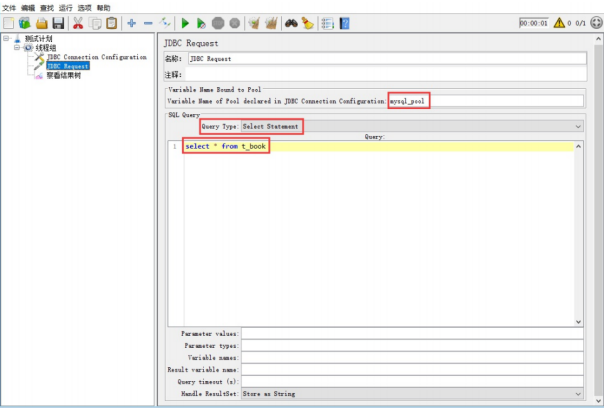Open a test plan with folder icon
The image size is (604, 409).
click(x=42, y=23)
